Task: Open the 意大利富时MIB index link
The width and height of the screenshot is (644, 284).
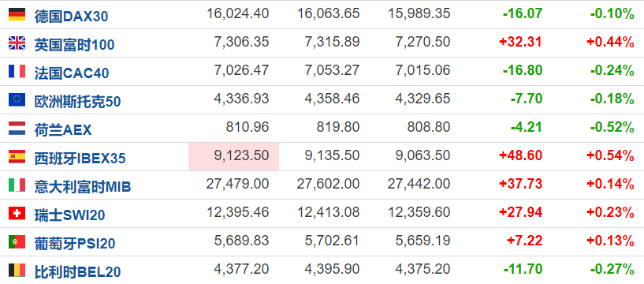Action: 83,187
